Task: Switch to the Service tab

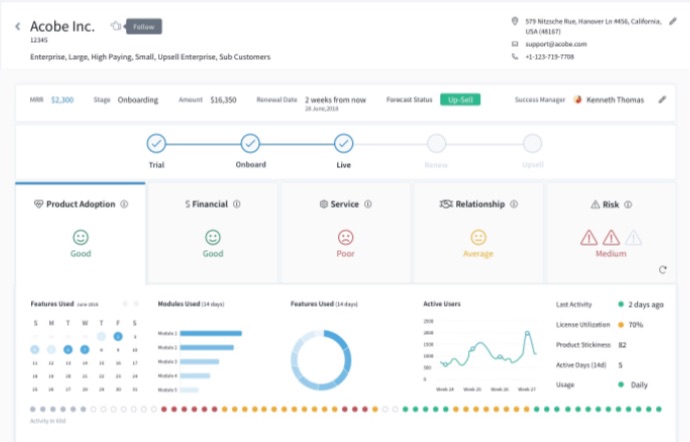Action: pos(345,233)
